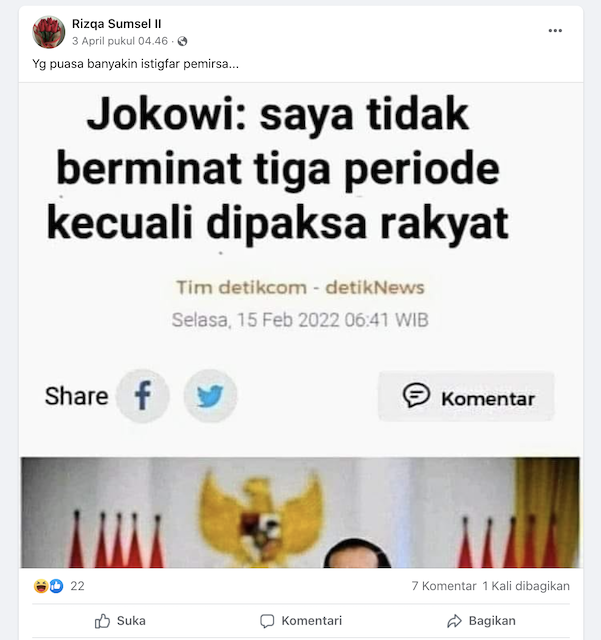Click the Facebook share icon in image
The image size is (601, 640).
(142, 396)
